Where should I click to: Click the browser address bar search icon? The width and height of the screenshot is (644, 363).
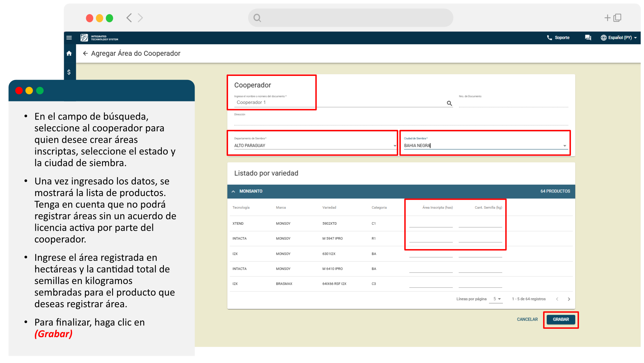point(257,18)
